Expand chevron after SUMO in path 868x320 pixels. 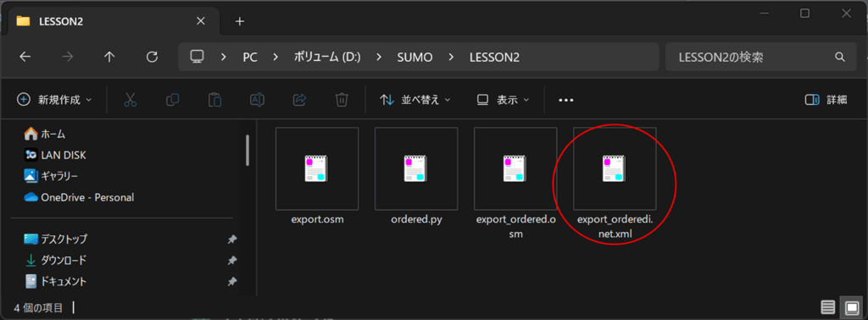coord(451,57)
